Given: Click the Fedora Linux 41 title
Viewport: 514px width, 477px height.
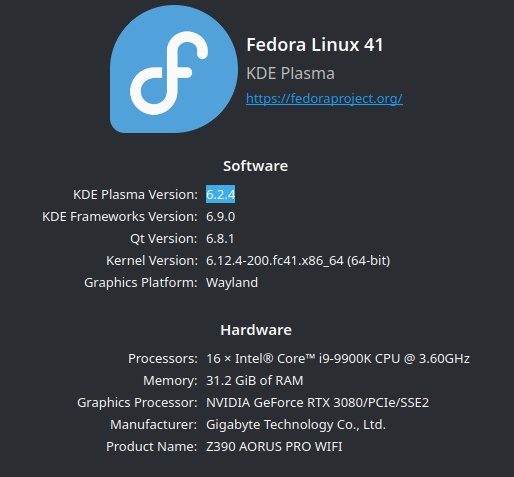Looking at the screenshot, I should 315,45.
